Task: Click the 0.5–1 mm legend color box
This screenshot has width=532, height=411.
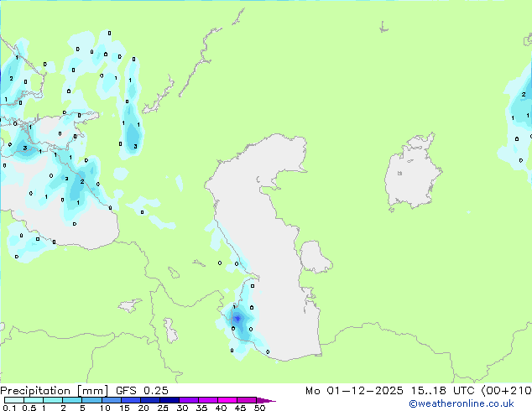Action: pos(34,400)
